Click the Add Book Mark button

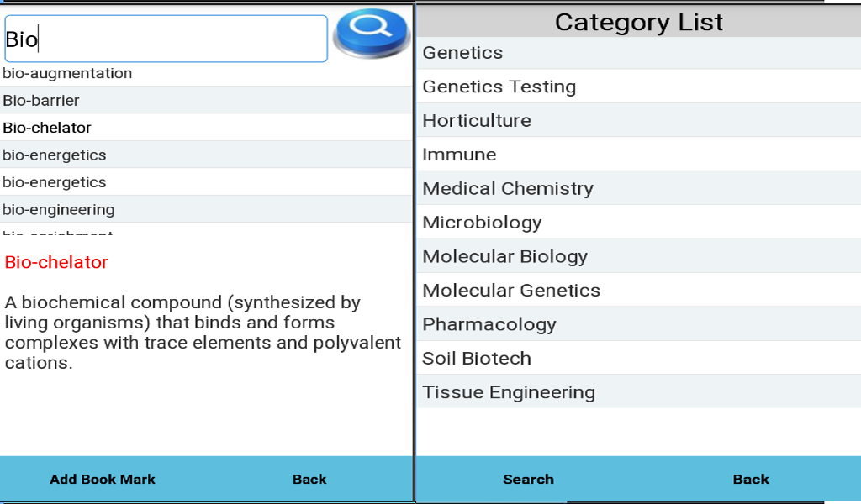pyautogui.click(x=103, y=479)
